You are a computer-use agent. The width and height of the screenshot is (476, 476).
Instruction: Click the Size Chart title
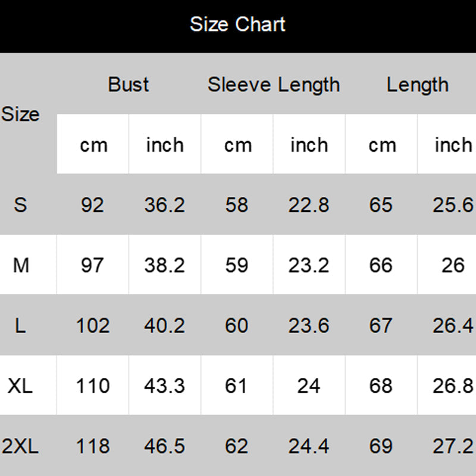coord(237,24)
